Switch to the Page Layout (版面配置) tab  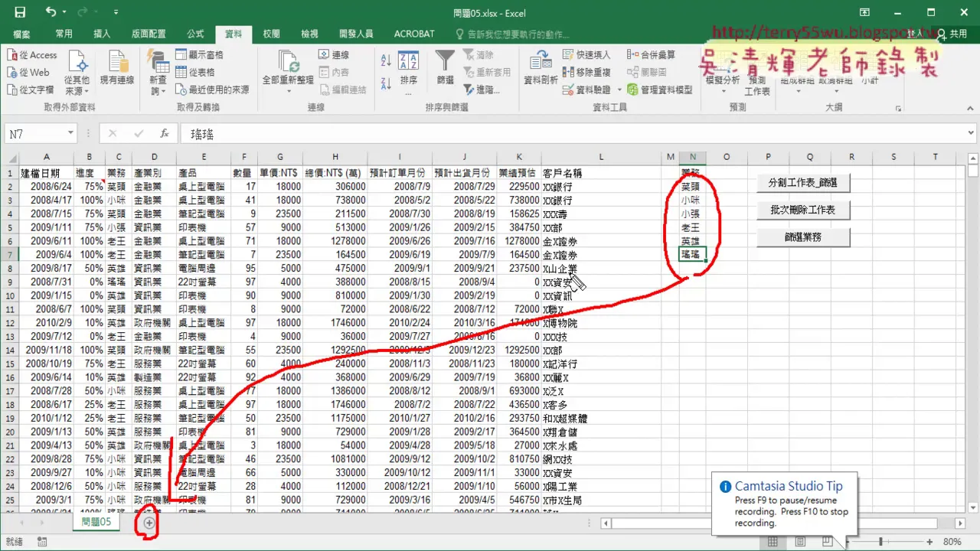click(x=149, y=34)
